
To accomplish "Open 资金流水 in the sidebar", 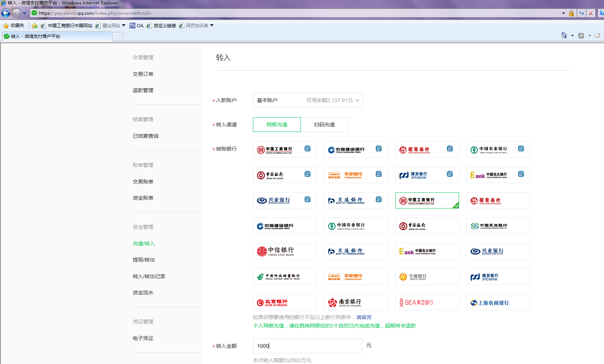I will (143, 293).
